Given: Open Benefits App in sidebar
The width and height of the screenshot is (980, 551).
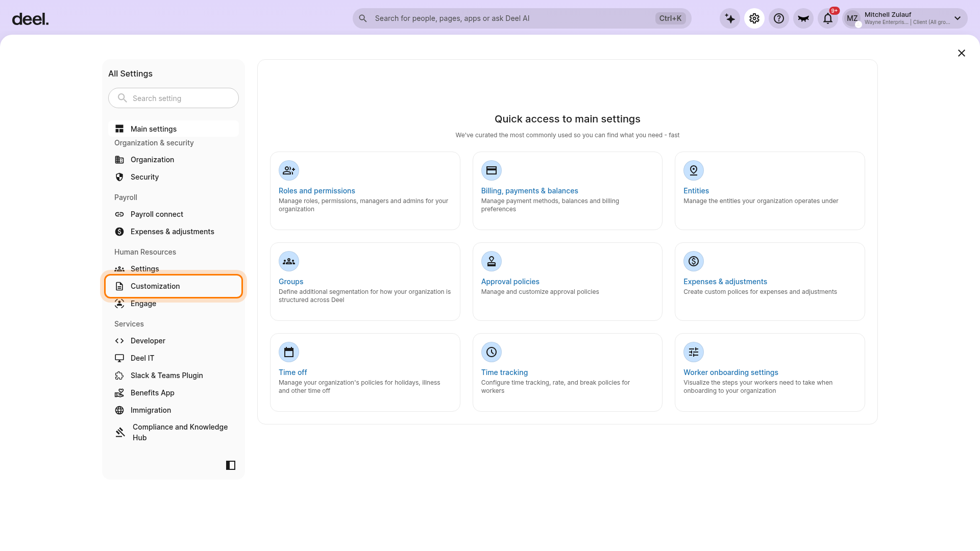Looking at the screenshot, I should coord(174,393).
